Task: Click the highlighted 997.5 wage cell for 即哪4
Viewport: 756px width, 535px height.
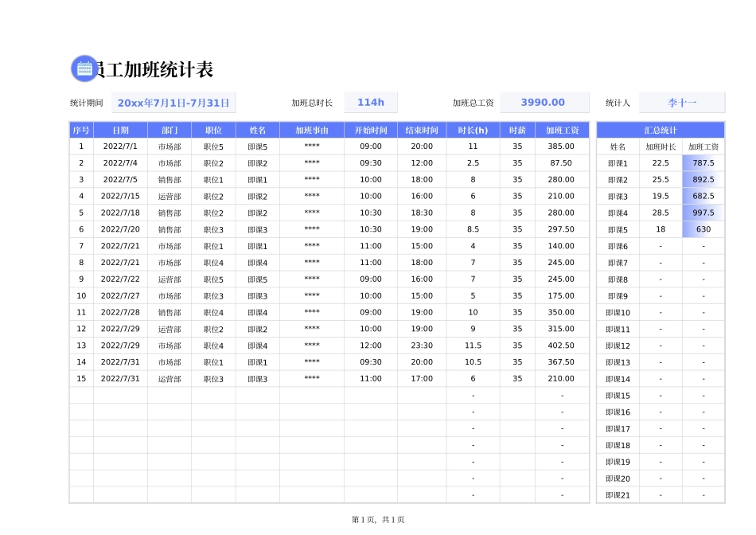Action: [x=703, y=213]
